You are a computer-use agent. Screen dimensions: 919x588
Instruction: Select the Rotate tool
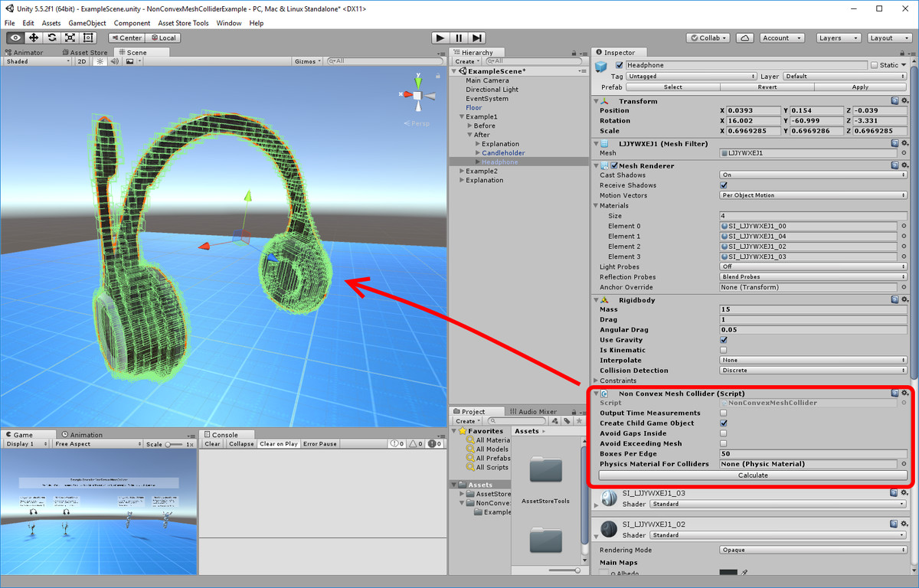tap(51, 38)
